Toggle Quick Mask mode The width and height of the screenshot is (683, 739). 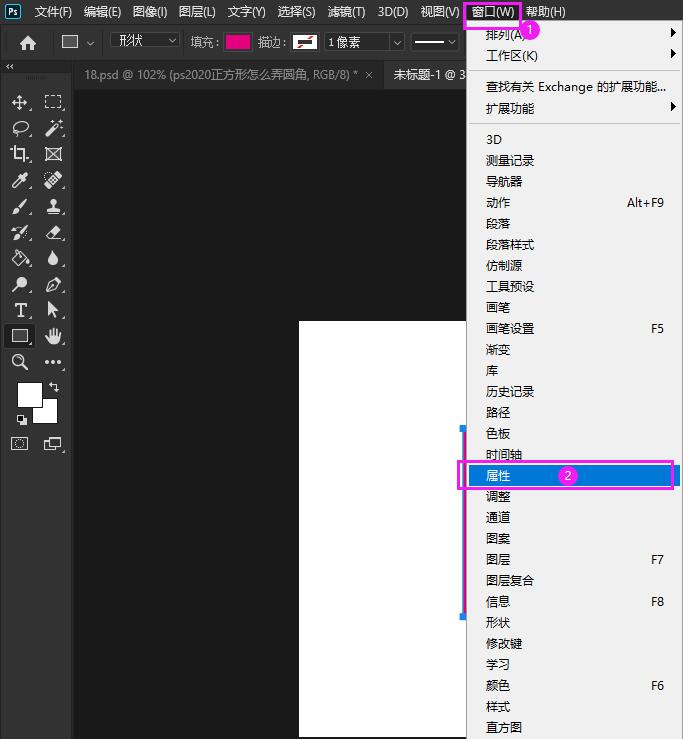point(19,443)
